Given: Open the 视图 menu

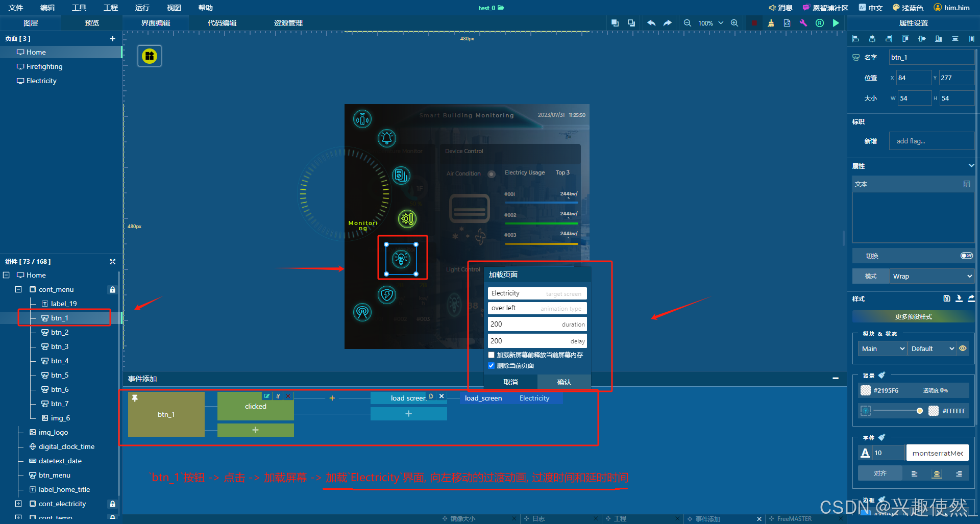Looking at the screenshot, I should tap(174, 8).
